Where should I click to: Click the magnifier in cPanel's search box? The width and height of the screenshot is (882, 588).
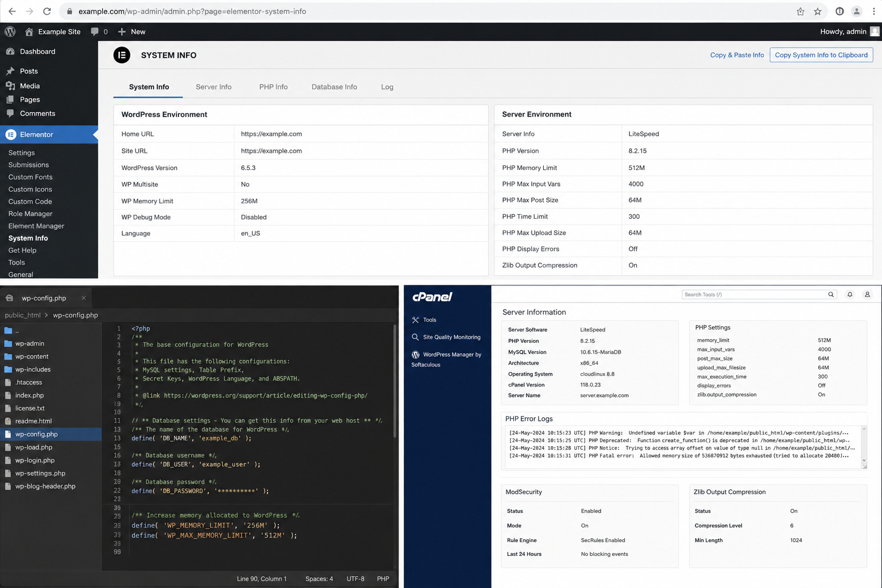[831, 295]
